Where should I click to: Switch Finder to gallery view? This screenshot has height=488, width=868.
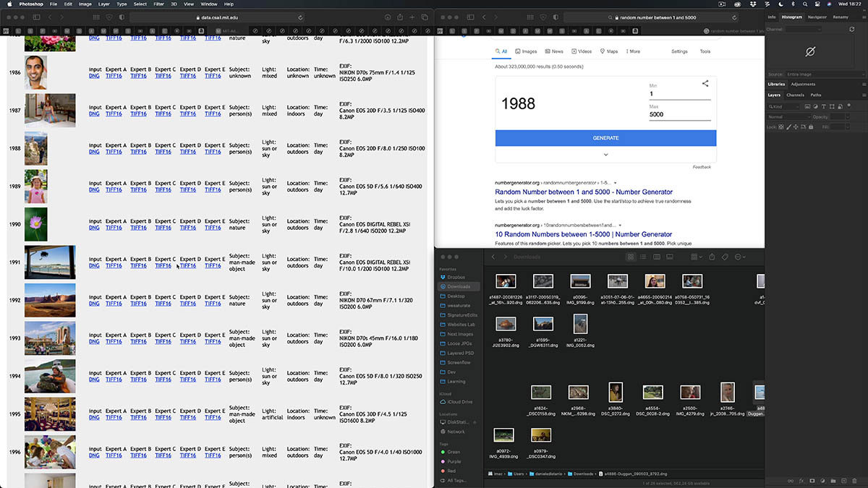(670, 257)
